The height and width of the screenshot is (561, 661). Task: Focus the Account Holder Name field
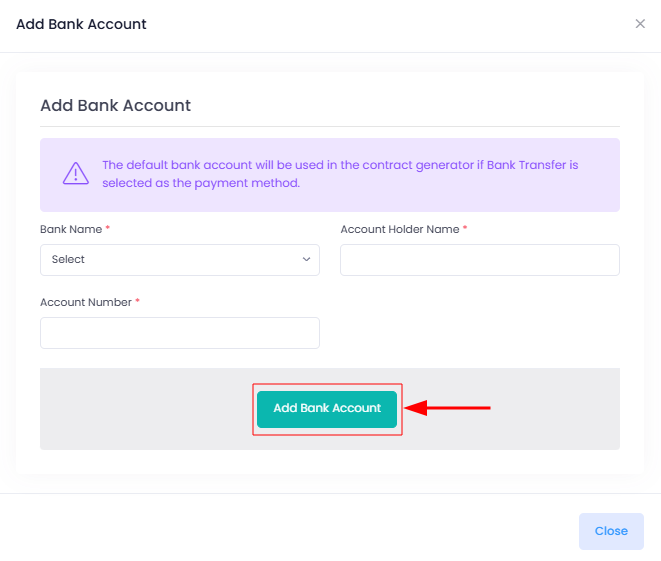tap(480, 260)
